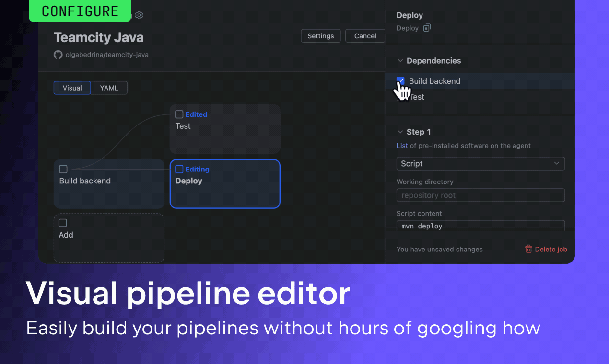The image size is (609, 364).
Task: Click the Deploy heading in side panel
Action: coord(410,15)
